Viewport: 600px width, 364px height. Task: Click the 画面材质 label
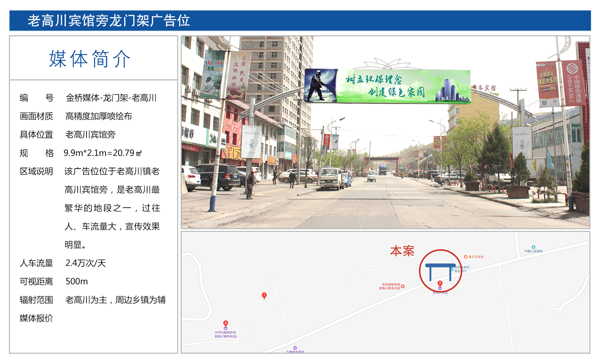click(36, 116)
